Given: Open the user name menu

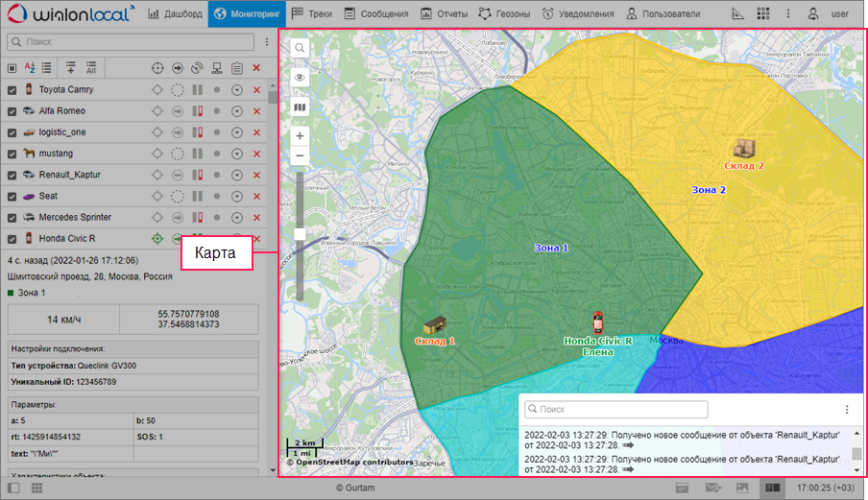Looking at the screenshot, I should click(839, 13).
